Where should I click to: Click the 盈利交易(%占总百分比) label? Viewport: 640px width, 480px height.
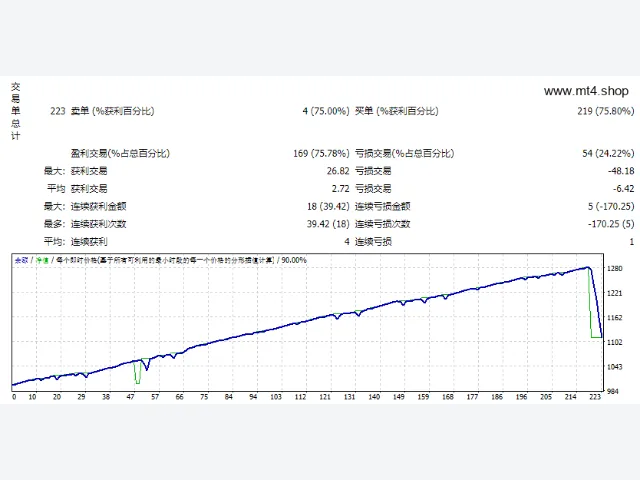pyautogui.click(x=120, y=153)
